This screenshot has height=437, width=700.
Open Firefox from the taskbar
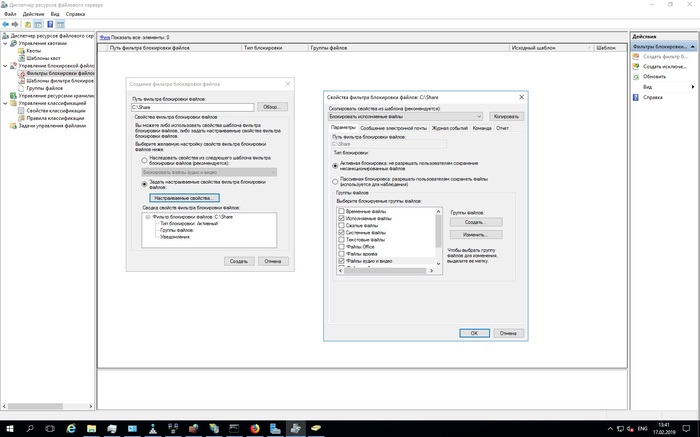[x=254, y=428]
